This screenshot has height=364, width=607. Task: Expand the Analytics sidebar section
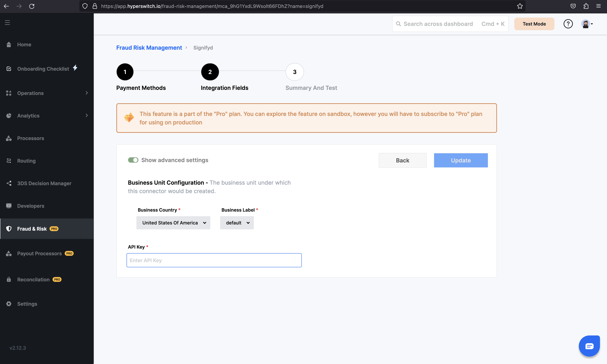click(x=28, y=116)
